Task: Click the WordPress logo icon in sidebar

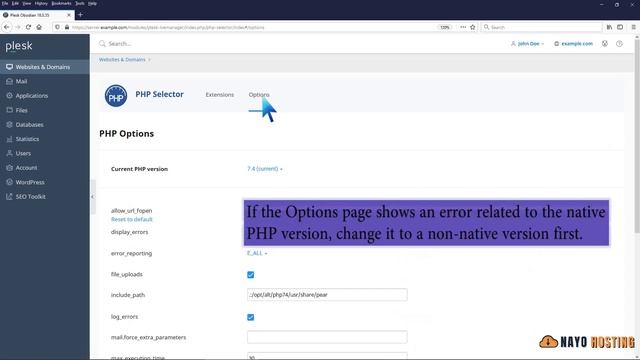Action: [x=9, y=182]
